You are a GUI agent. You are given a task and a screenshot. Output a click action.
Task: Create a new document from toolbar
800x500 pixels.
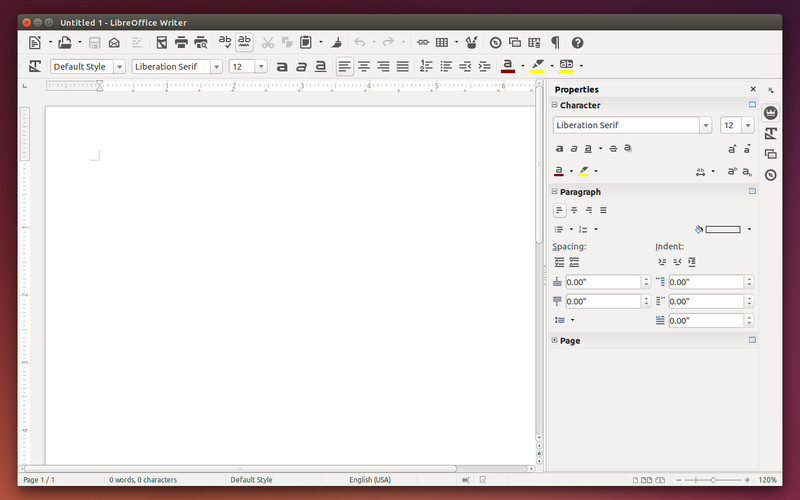(34, 43)
